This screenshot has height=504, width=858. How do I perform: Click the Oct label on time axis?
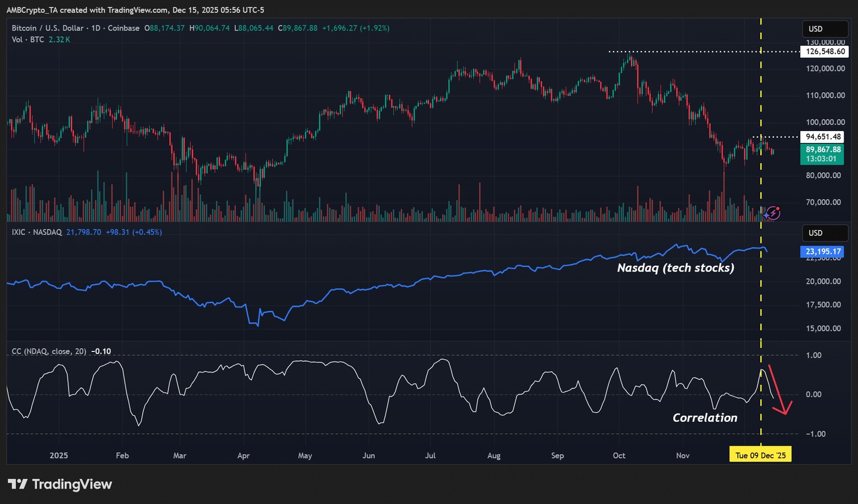tap(619, 455)
